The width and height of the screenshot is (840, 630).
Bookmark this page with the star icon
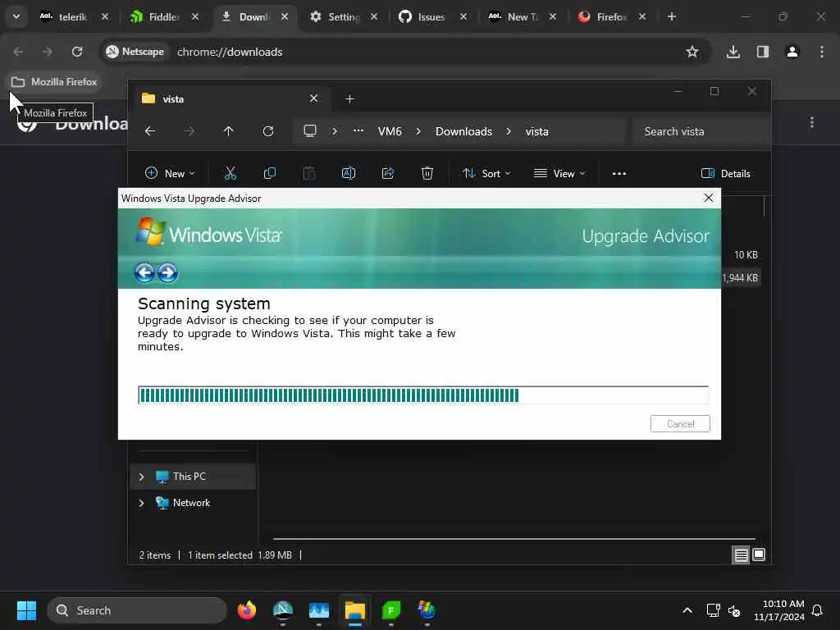[x=692, y=52]
